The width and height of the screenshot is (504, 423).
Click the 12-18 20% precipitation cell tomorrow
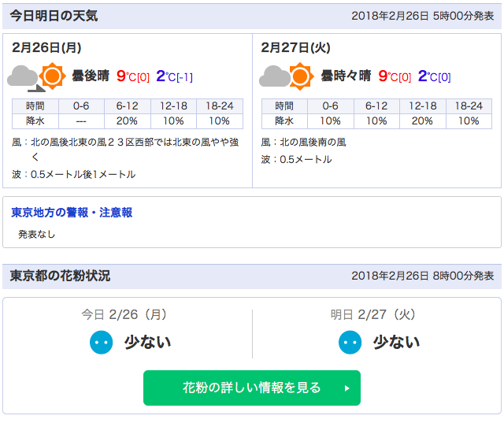tap(422, 121)
